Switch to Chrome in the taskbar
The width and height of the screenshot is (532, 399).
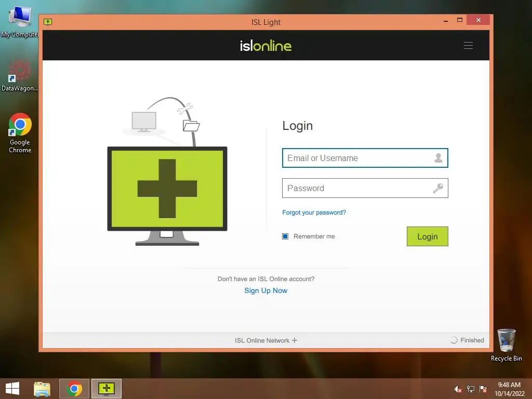(74, 389)
